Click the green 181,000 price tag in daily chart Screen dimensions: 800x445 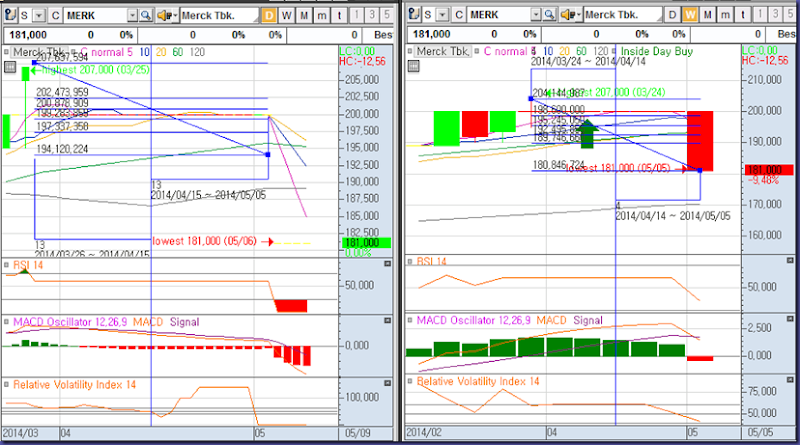(x=366, y=243)
